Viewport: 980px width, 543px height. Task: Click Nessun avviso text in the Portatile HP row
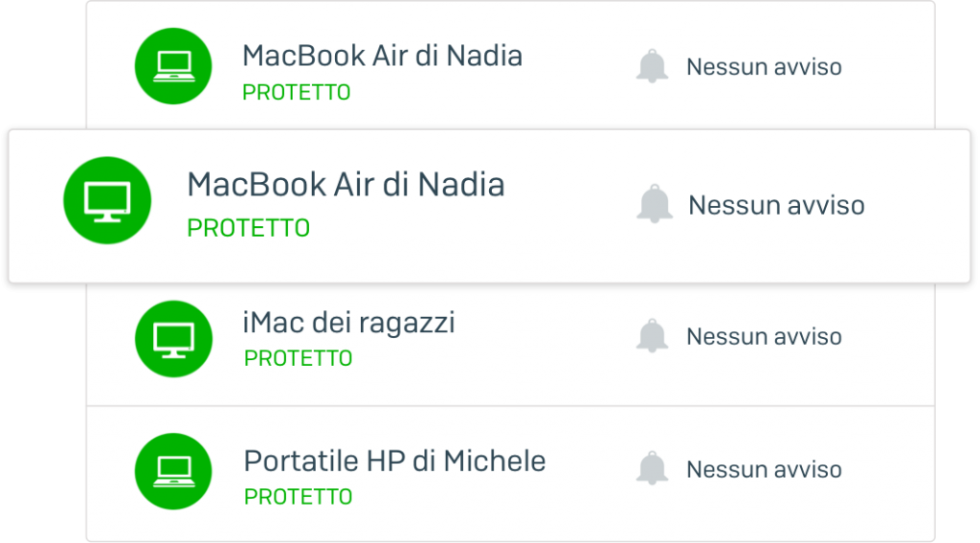[x=764, y=469]
